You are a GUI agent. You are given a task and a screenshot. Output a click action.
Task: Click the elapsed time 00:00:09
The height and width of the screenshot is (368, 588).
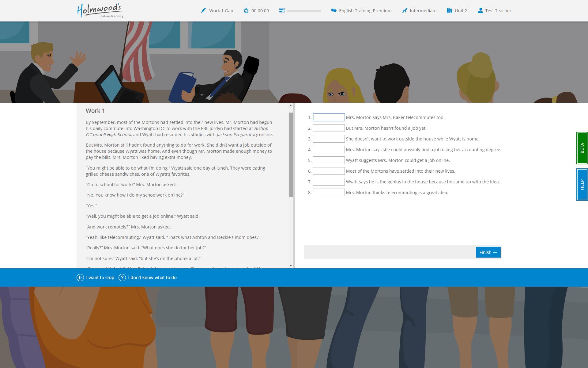[260, 11]
